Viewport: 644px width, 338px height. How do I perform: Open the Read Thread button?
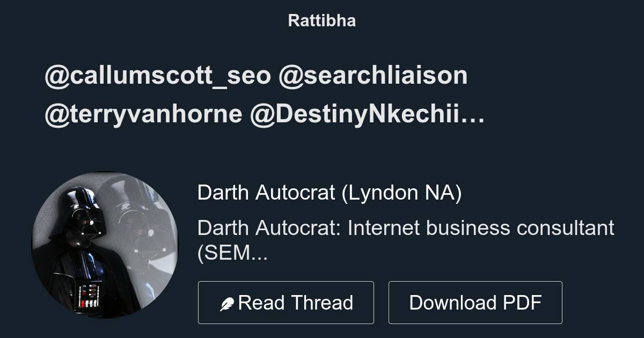[x=286, y=303]
